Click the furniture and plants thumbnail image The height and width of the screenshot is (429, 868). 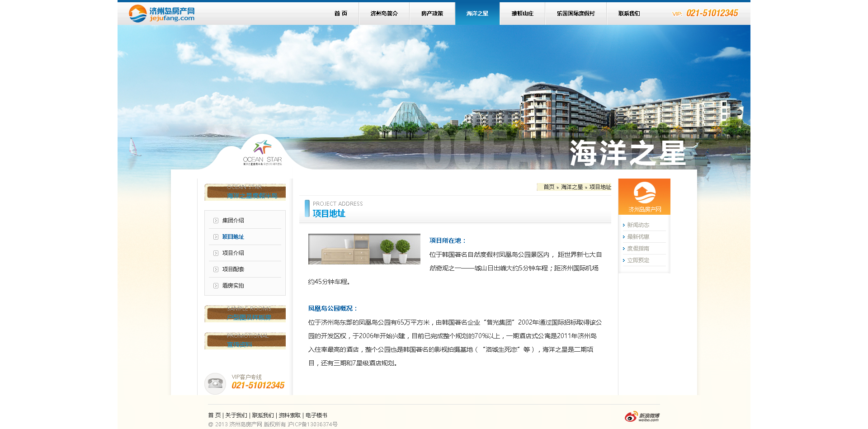(364, 249)
